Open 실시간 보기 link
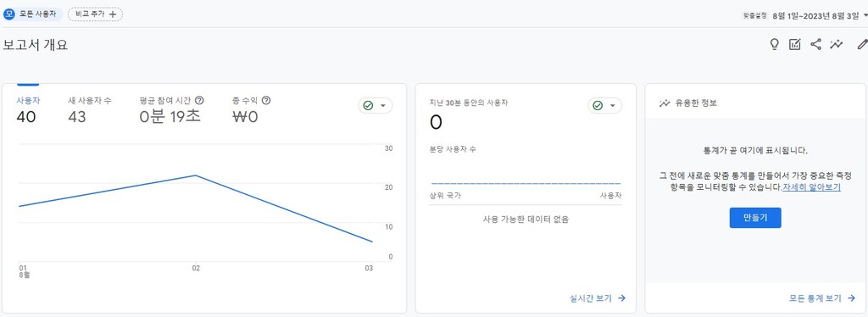The image size is (868, 317). [x=598, y=298]
